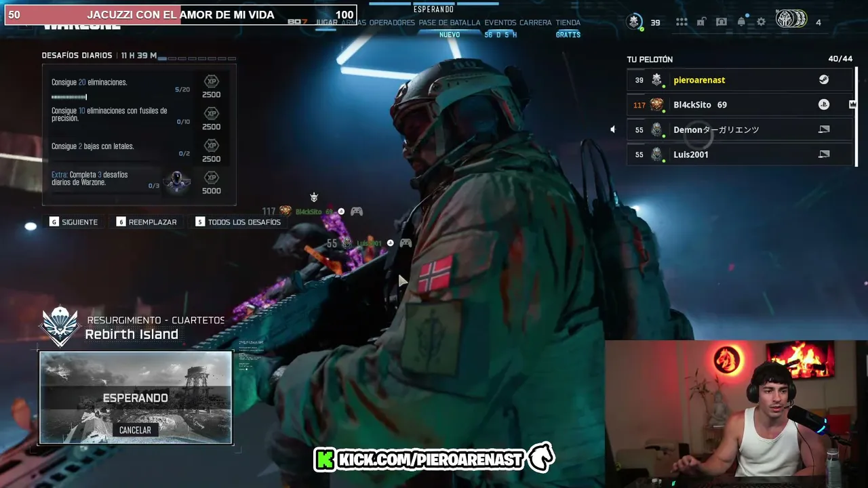Click the XP icon for sniper rifle challenge
868x488 pixels.
[x=212, y=113]
